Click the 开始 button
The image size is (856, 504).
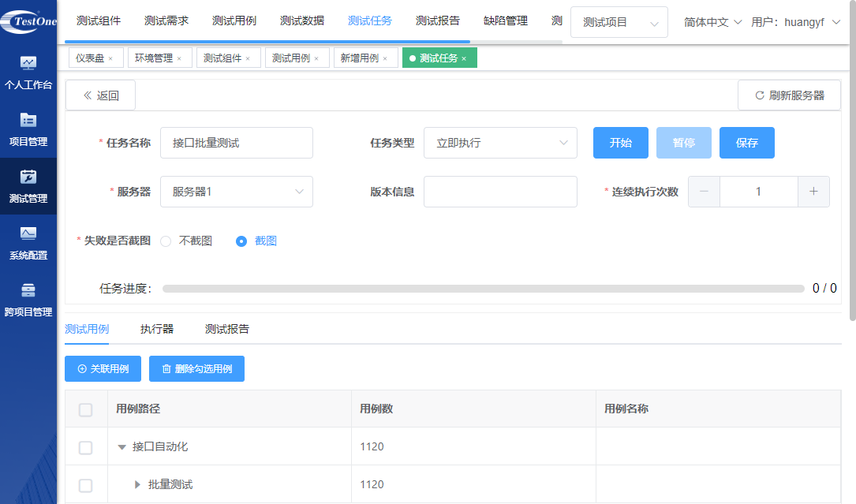click(x=620, y=143)
